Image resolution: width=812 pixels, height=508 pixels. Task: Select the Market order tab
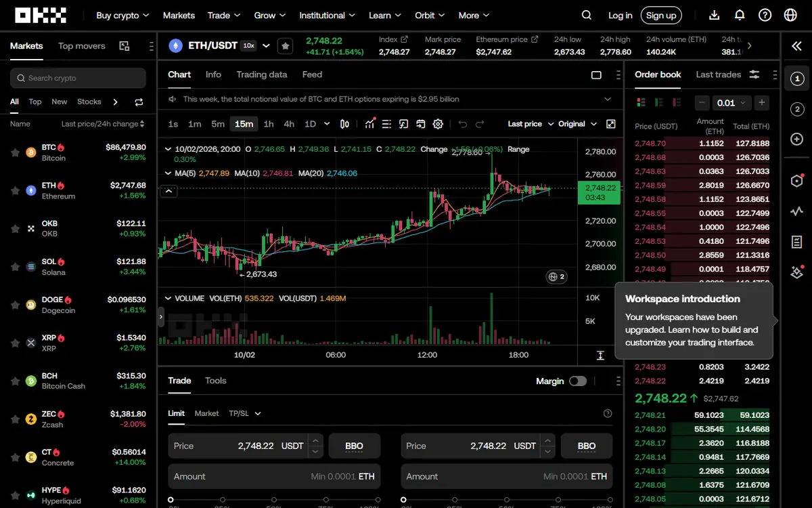pyautogui.click(x=206, y=413)
